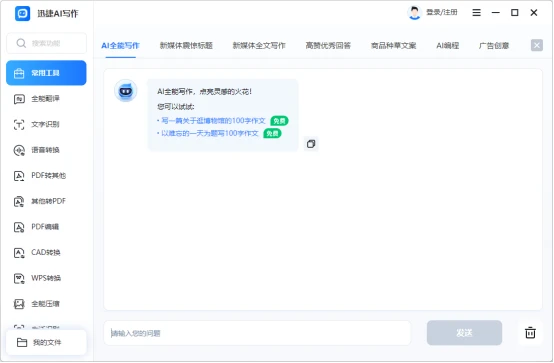The height and width of the screenshot is (363, 554).
Task: Open the 其他转PDF tool icon
Action: (19, 201)
